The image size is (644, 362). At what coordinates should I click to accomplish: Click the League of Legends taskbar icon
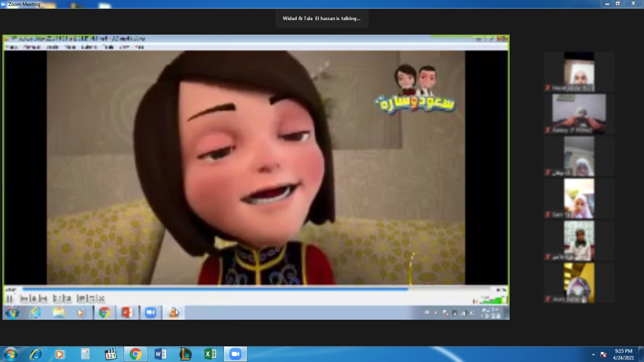(x=185, y=354)
